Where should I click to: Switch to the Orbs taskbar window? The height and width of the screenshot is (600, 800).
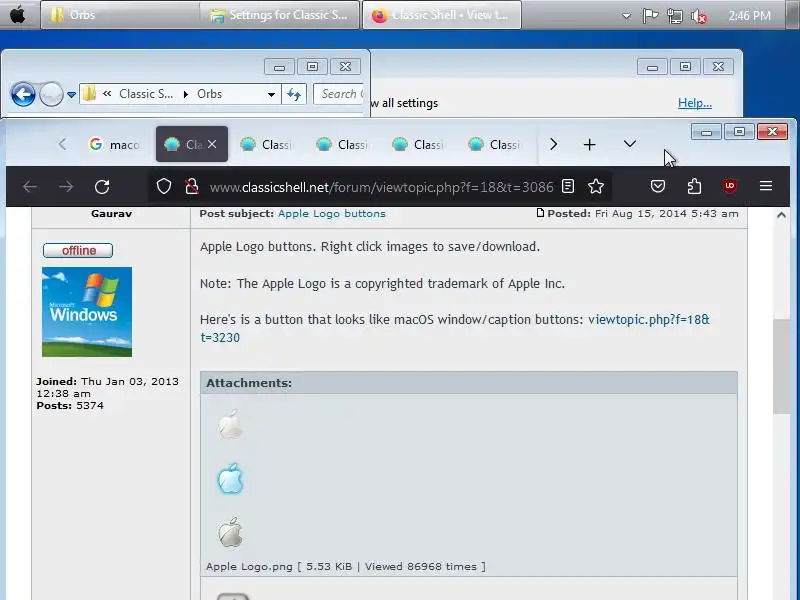click(x=119, y=15)
